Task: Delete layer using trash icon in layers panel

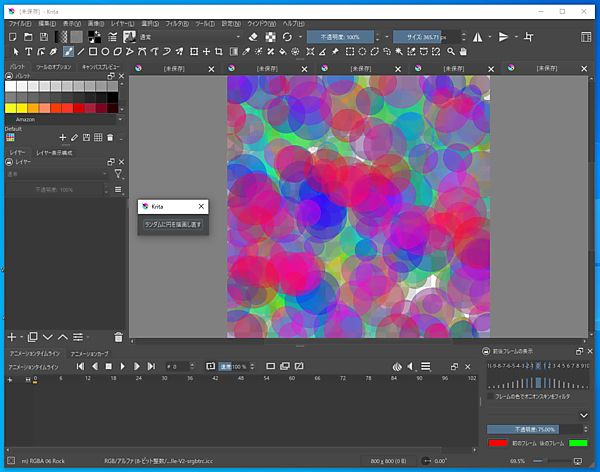Action: pos(118,337)
